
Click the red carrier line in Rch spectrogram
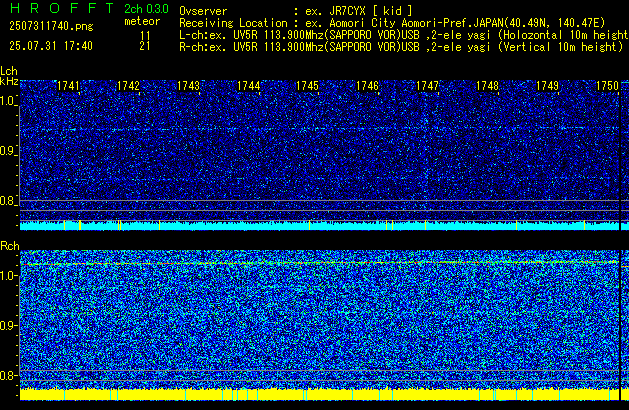[319, 263]
